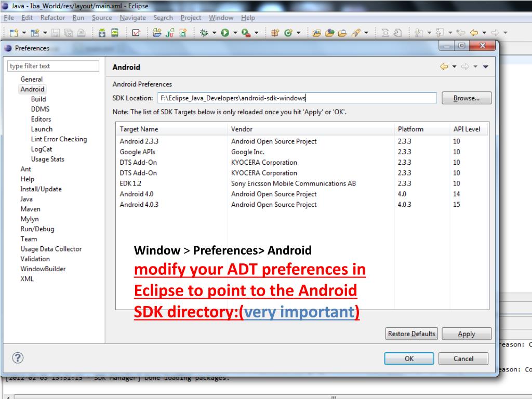
Task: Click the Open Task folder icon
Action: coord(329,33)
